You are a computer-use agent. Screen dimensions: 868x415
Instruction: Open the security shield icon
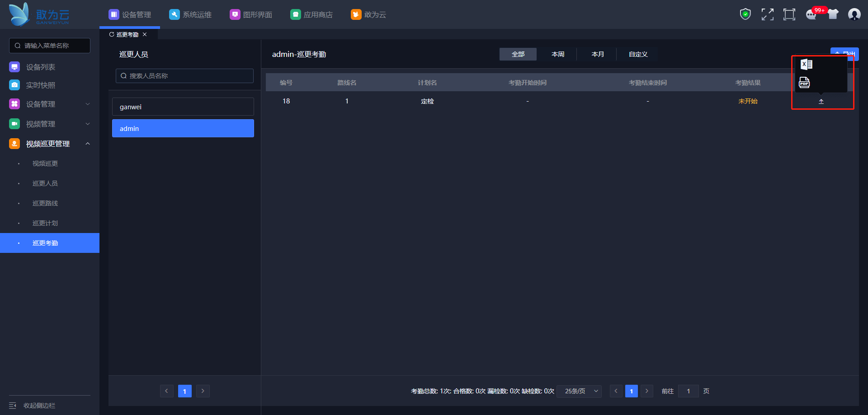point(745,14)
